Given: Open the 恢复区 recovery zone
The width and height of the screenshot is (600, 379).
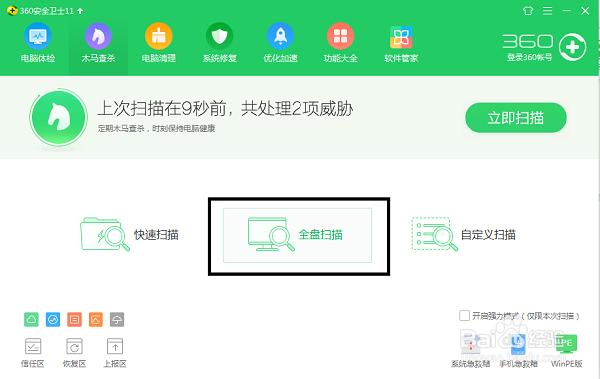Looking at the screenshot, I should tap(74, 353).
